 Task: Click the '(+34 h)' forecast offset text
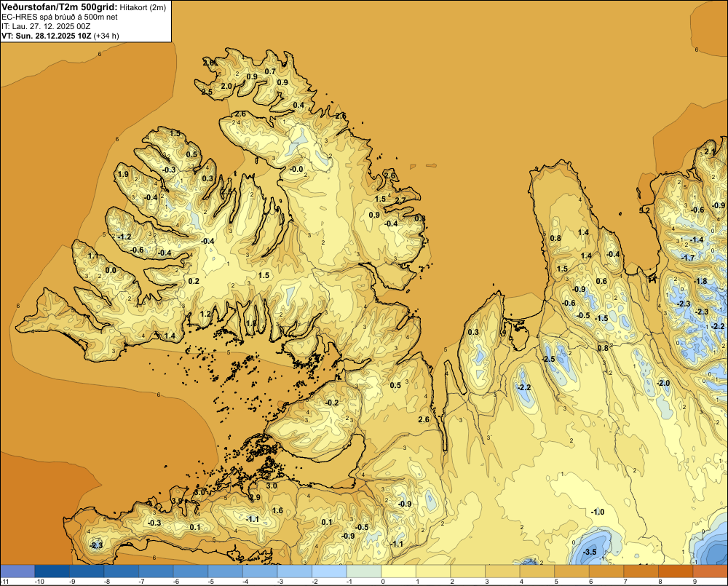click(x=106, y=36)
